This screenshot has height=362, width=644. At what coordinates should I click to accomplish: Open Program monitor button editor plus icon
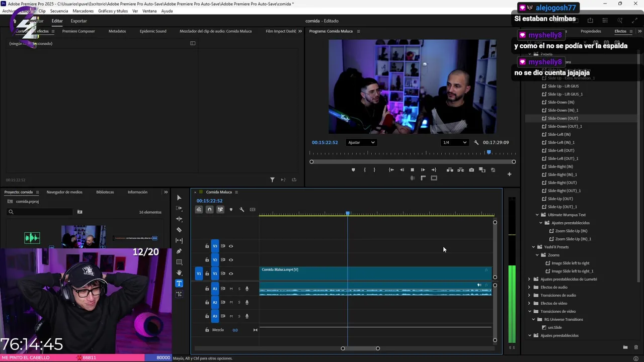(509, 174)
